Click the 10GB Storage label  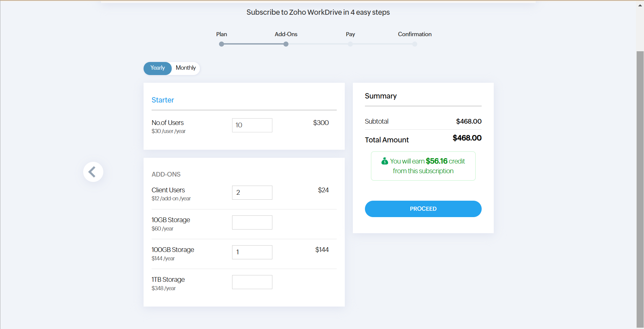171,220
